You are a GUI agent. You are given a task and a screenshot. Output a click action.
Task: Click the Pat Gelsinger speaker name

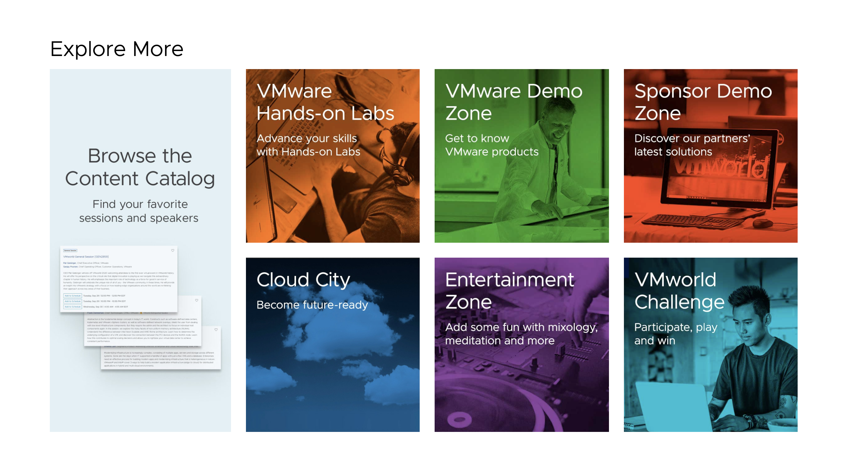[70, 263]
